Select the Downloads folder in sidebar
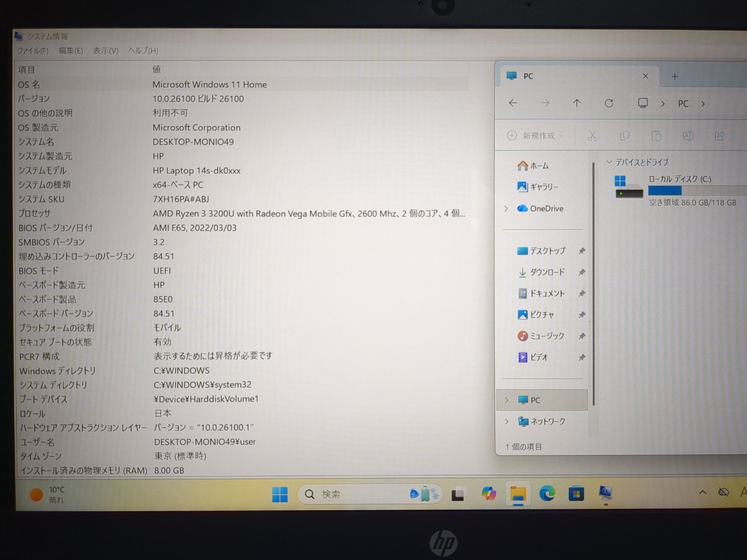This screenshot has width=747, height=560. tap(547, 272)
